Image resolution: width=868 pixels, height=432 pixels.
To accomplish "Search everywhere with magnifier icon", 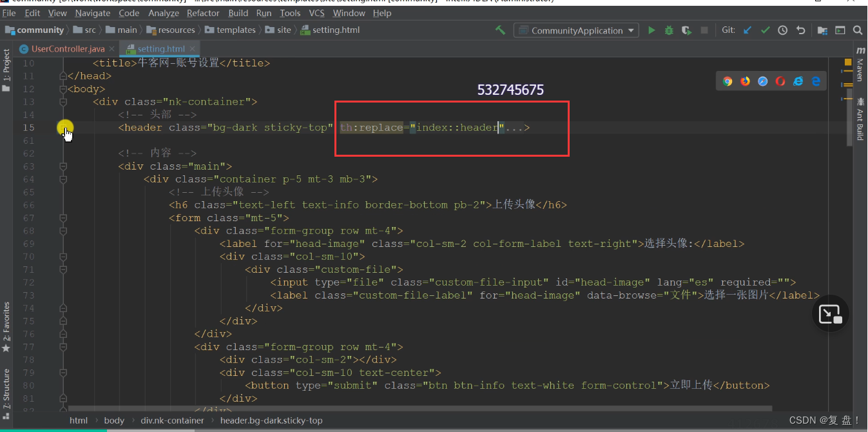I will 858,30.
